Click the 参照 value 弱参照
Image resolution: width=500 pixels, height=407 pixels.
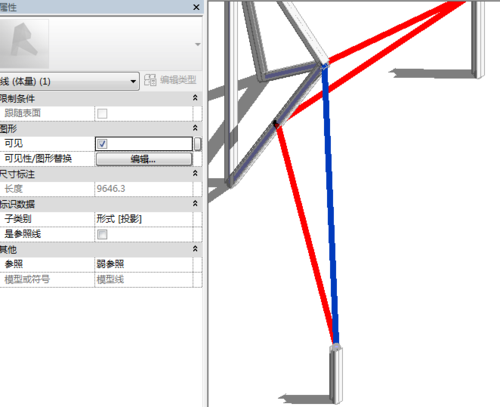110,264
